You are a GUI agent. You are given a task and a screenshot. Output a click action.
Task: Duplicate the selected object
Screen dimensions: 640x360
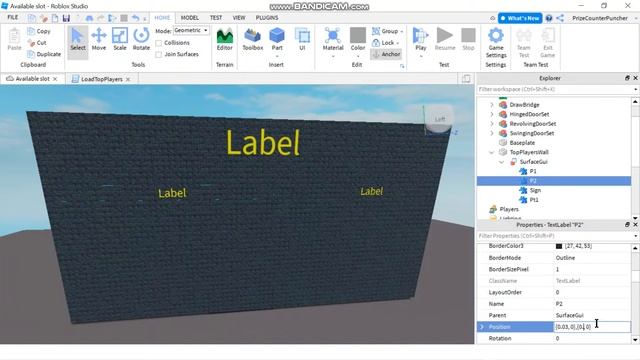pyautogui.click(x=44, y=54)
